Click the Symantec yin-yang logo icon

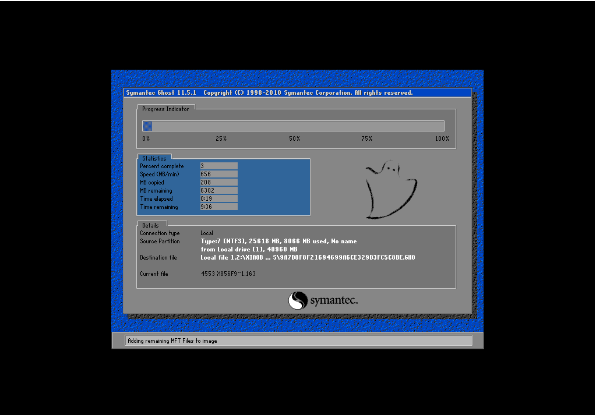coord(298,300)
